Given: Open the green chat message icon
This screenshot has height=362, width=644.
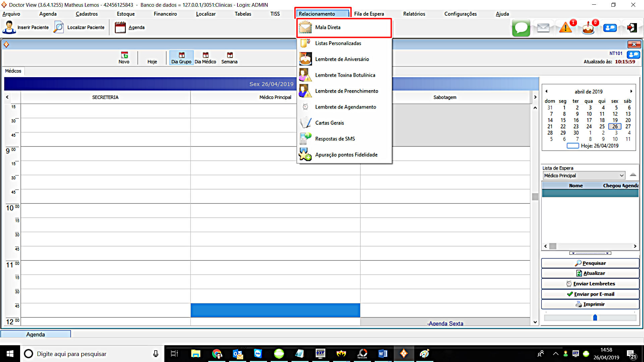Looking at the screenshot, I should click(521, 28).
